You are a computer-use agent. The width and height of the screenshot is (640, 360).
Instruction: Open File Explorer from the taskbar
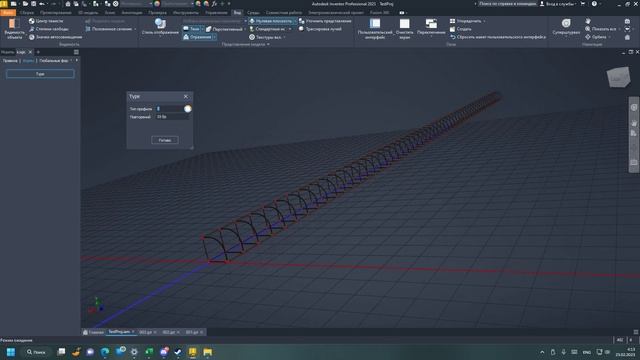(x=207, y=352)
